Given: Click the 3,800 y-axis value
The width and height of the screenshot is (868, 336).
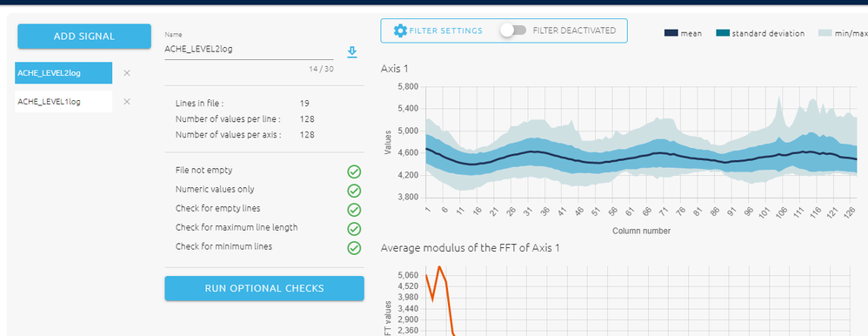Looking at the screenshot, I should pos(408,198).
